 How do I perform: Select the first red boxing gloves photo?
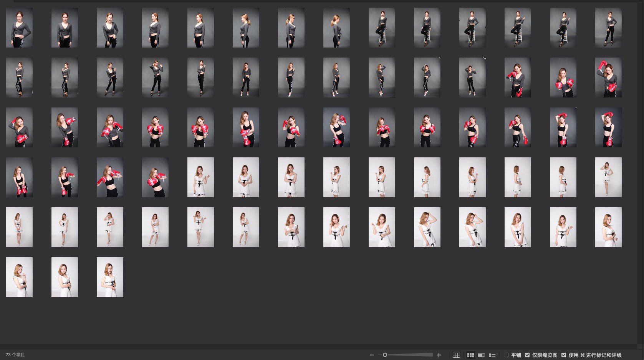(518, 78)
